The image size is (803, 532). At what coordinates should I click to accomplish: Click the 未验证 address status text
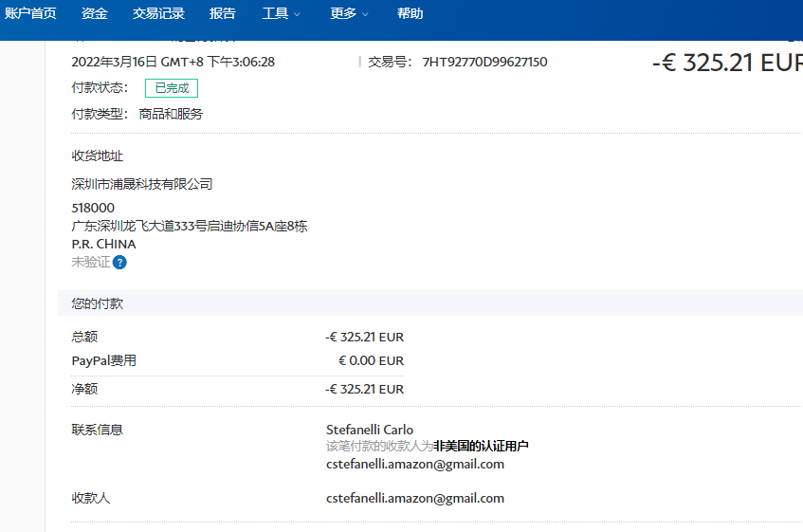[91, 262]
